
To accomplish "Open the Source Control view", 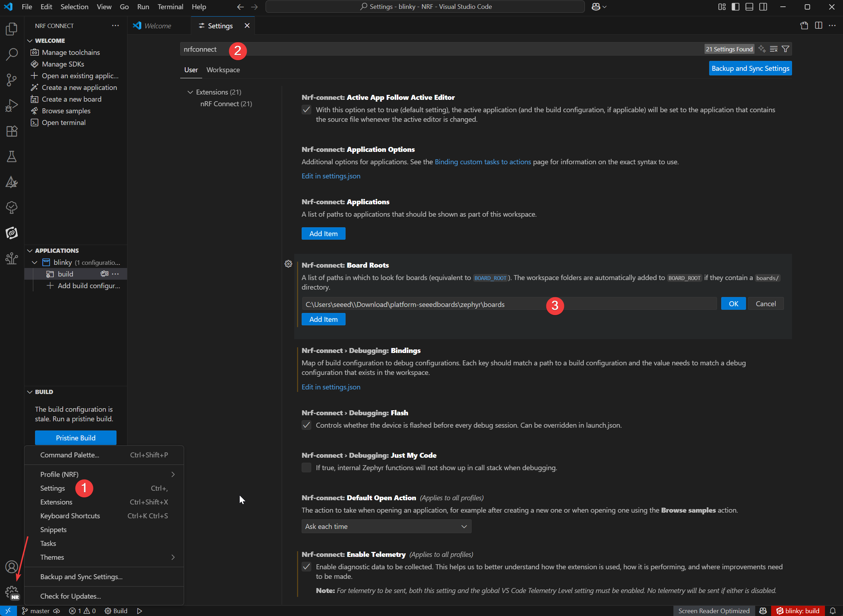I will 12,80.
